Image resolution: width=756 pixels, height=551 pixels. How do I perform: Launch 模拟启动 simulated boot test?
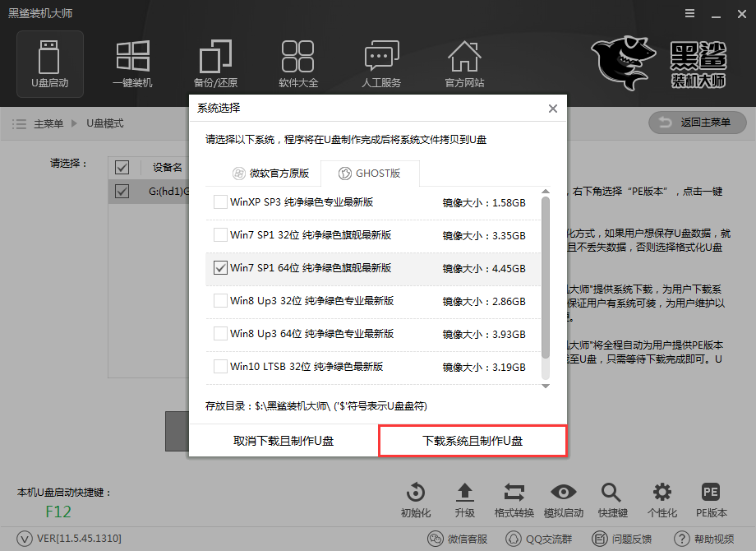pos(564,498)
